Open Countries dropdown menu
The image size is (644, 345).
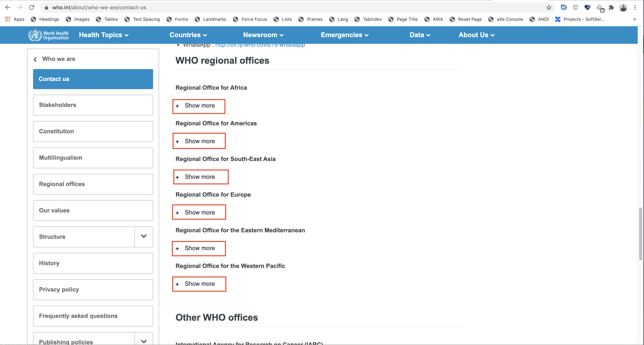click(x=189, y=35)
